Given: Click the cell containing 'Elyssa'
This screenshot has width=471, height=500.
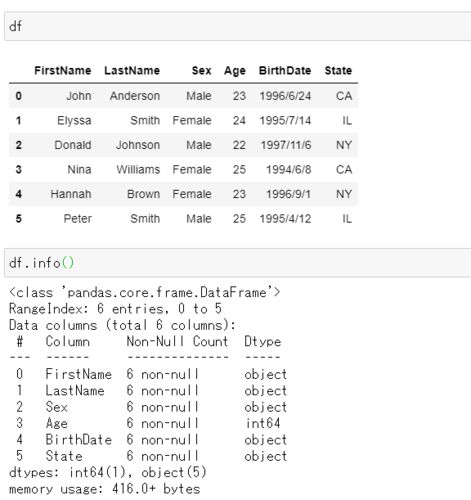Looking at the screenshot, I should tap(74, 120).
